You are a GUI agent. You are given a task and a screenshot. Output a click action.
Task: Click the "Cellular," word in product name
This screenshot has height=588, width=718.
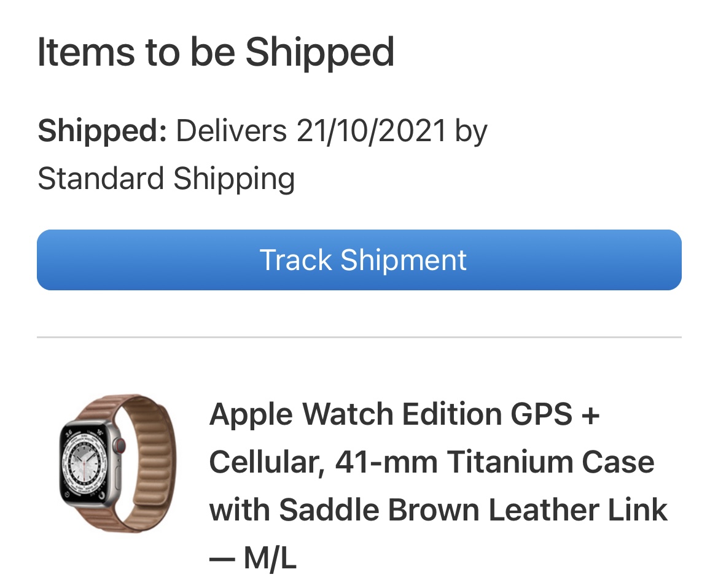tap(267, 462)
